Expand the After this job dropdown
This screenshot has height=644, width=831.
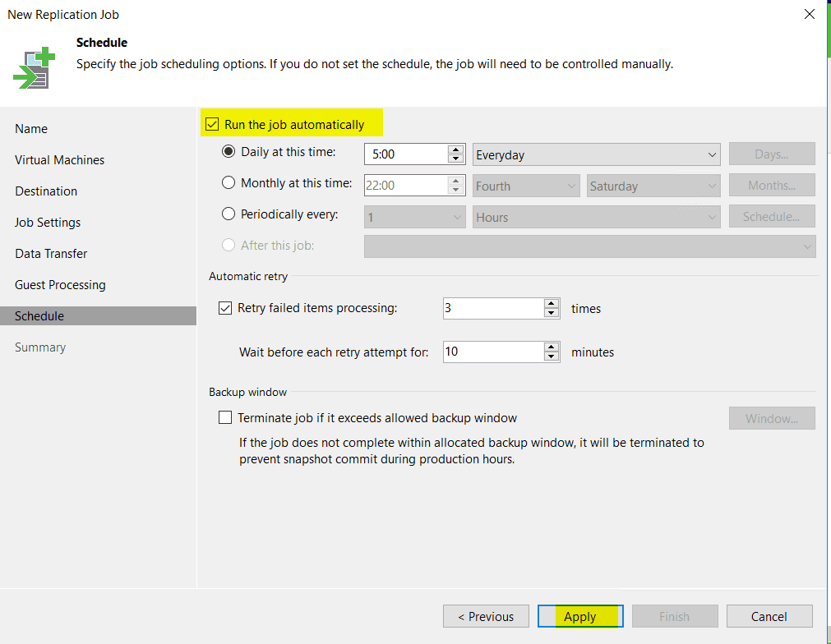[589, 246]
